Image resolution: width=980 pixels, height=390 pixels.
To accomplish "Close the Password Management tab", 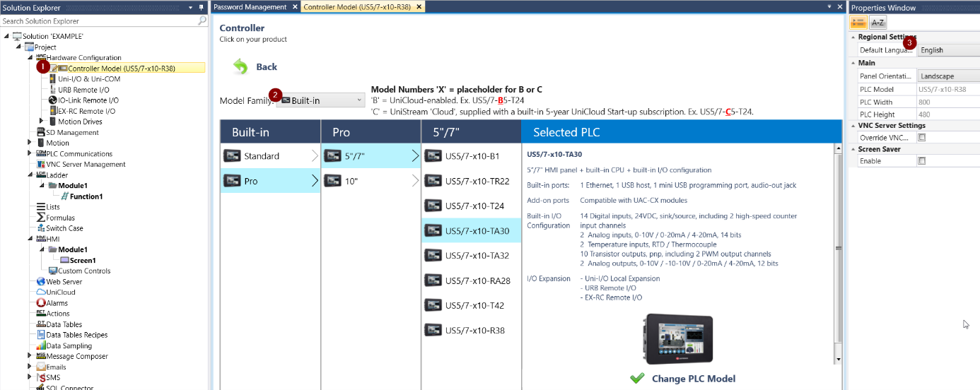I will (x=294, y=6).
